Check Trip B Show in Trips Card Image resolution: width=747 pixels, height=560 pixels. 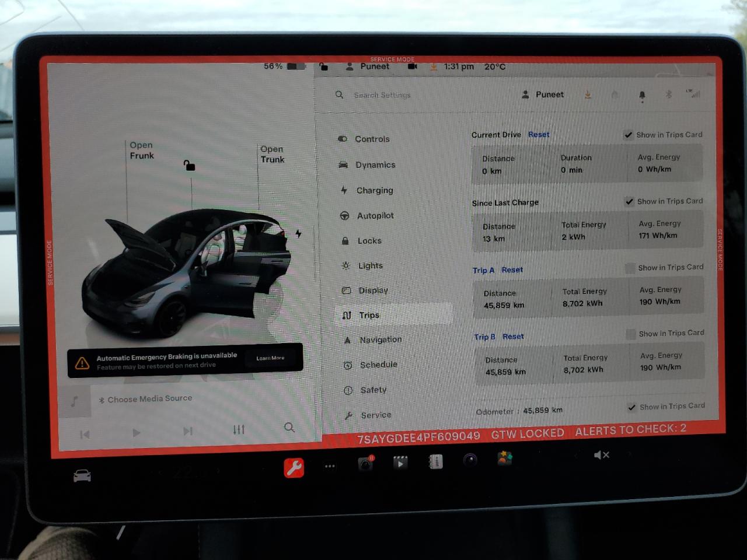click(x=630, y=334)
